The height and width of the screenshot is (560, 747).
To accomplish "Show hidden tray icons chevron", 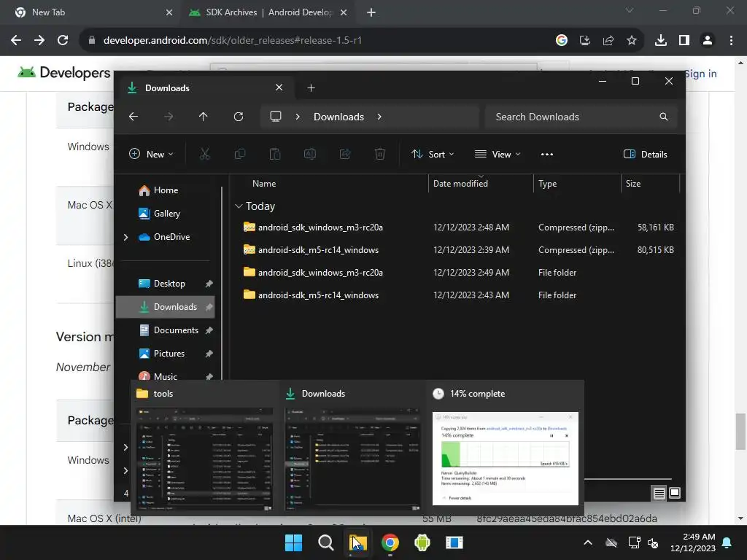I will [588, 542].
